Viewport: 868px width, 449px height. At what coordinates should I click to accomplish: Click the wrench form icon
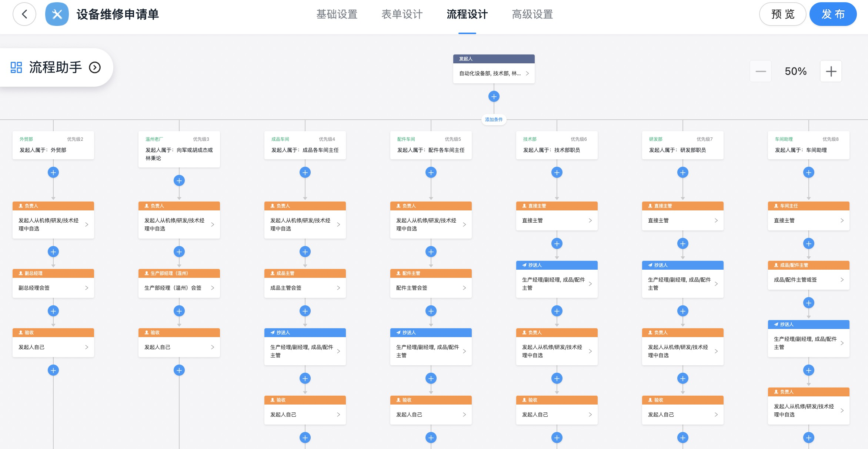pyautogui.click(x=57, y=14)
